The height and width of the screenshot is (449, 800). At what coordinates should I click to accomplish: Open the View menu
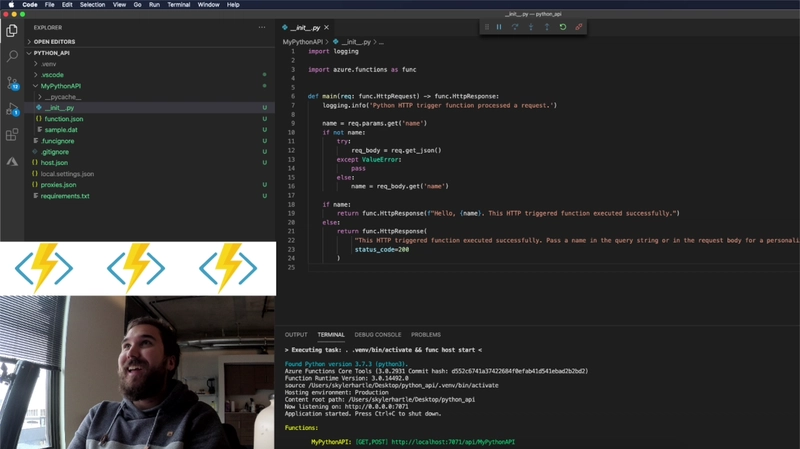119,5
